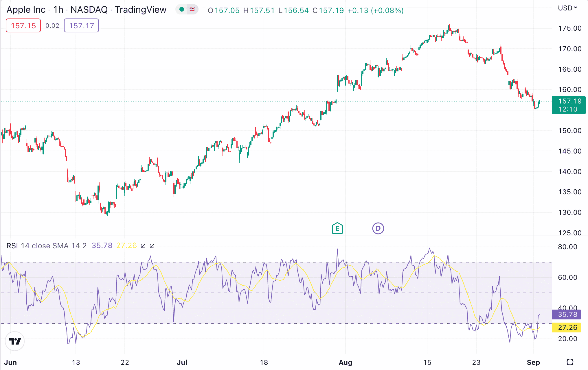
Task: Open the USD currency dropdown
Action: [567, 8]
